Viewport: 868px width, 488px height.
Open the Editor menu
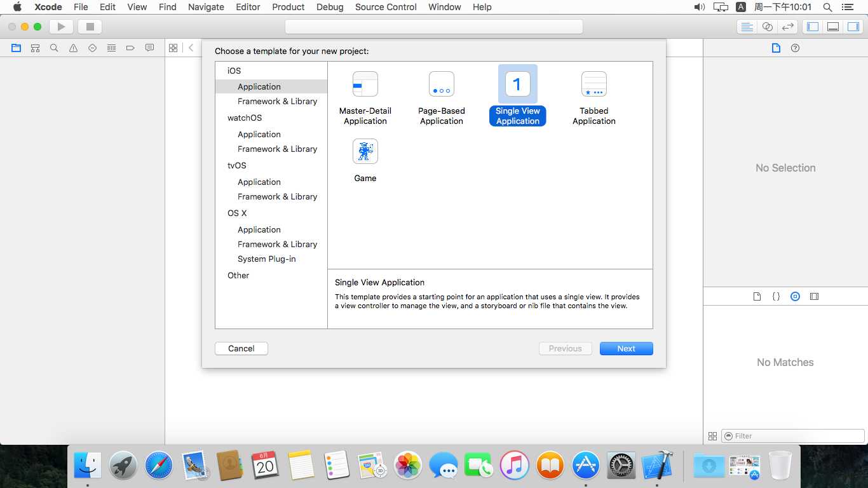coord(248,7)
